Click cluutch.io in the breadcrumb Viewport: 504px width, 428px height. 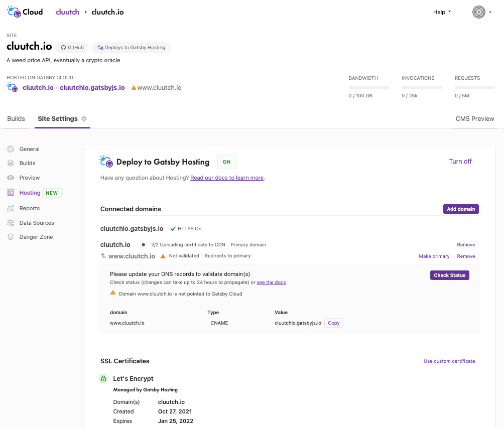coord(107,12)
